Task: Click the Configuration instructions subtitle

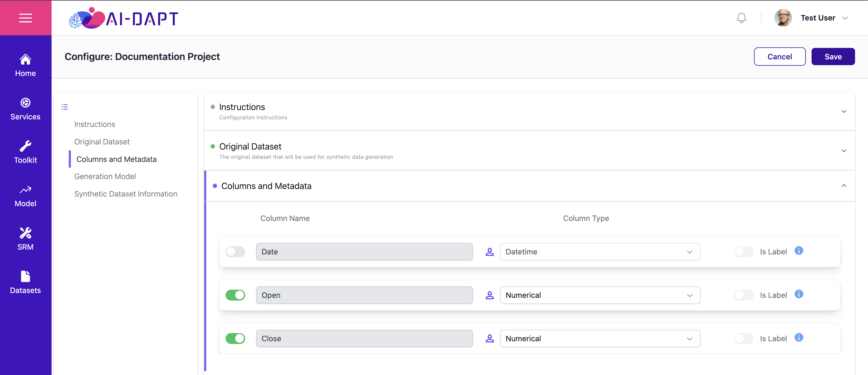Action: (253, 118)
